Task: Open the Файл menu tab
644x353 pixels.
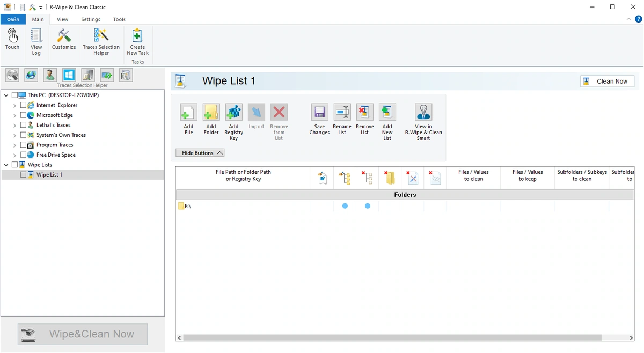Action: 13,19
